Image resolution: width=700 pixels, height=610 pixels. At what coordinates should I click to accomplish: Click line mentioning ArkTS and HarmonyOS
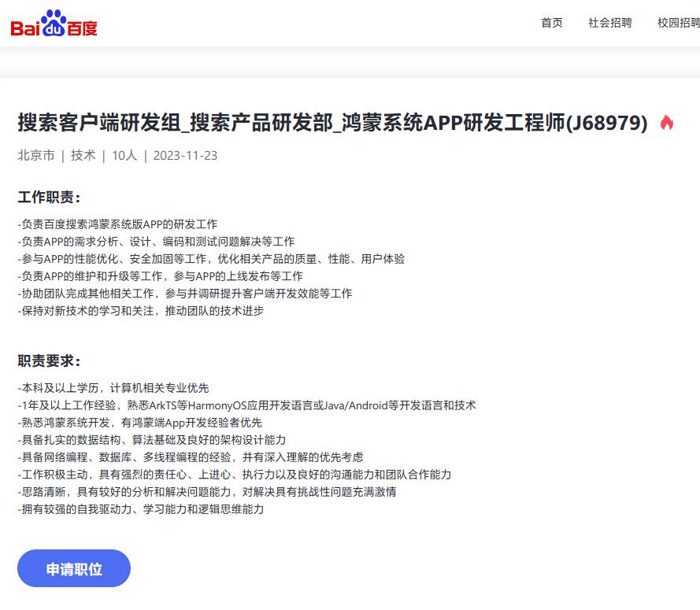tap(247, 405)
